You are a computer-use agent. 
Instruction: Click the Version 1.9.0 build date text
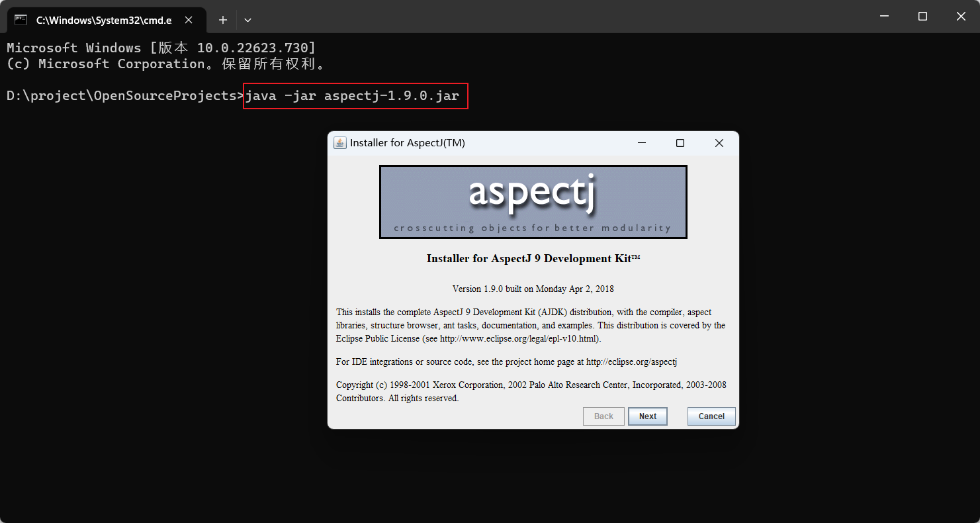[533, 289]
